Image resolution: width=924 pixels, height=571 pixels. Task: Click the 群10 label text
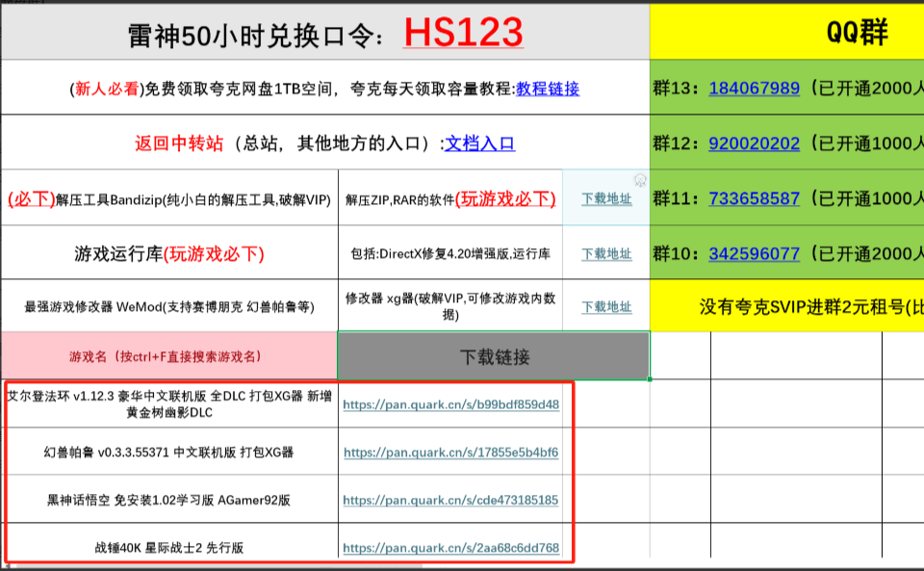pos(676,254)
